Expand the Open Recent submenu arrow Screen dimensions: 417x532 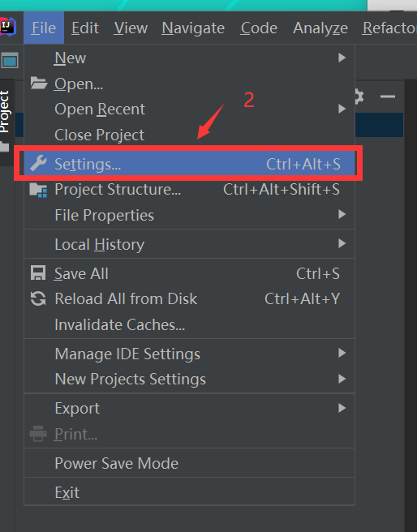coord(342,109)
